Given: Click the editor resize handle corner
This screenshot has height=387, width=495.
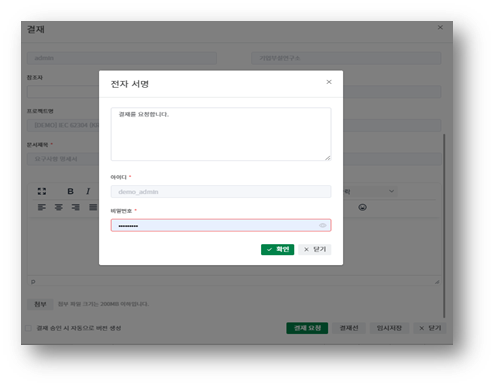Looking at the screenshot, I should (437, 282).
